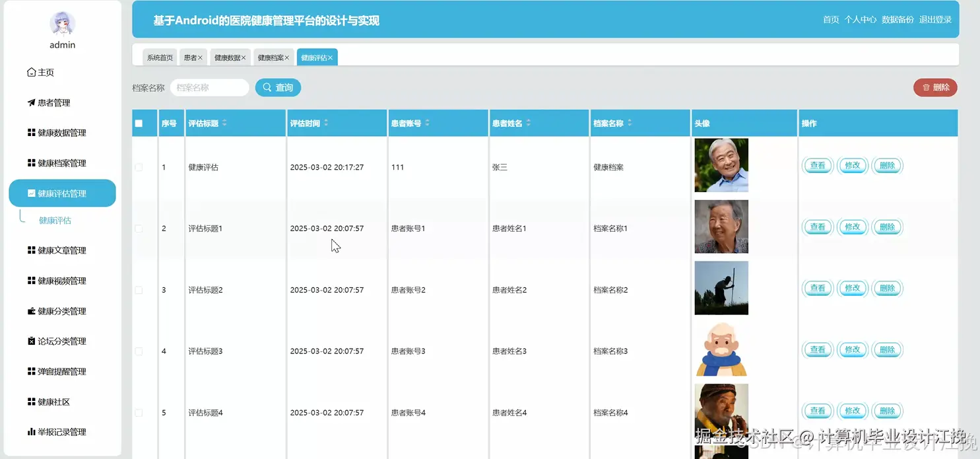Select the 健康评估 submenu item
The width and height of the screenshot is (980, 459).
[55, 221]
